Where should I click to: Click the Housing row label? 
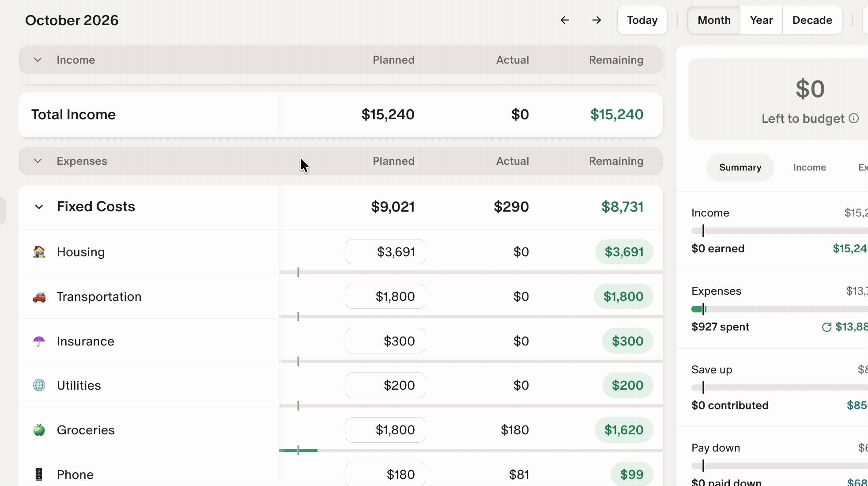click(x=81, y=252)
